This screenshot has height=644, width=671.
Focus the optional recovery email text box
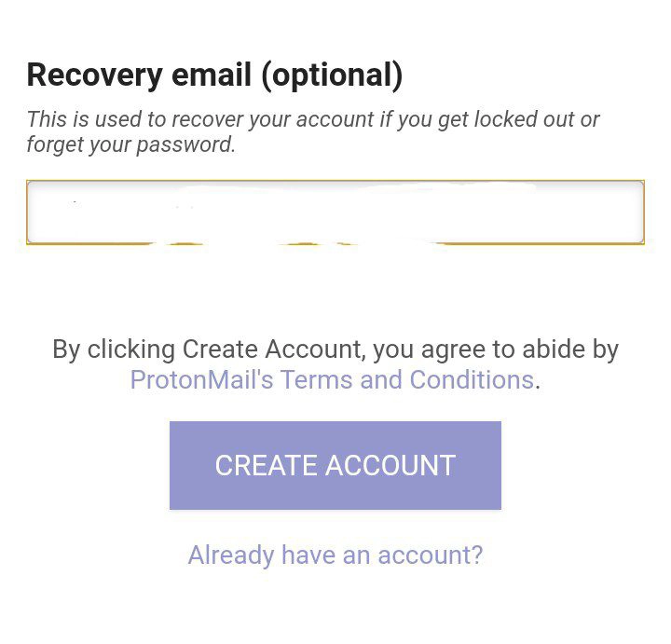coord(335,212)
